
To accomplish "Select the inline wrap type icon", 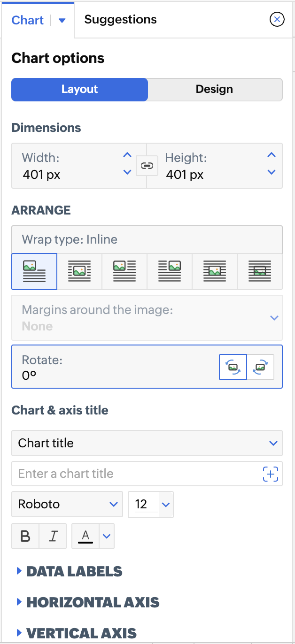I will (34, 272).
